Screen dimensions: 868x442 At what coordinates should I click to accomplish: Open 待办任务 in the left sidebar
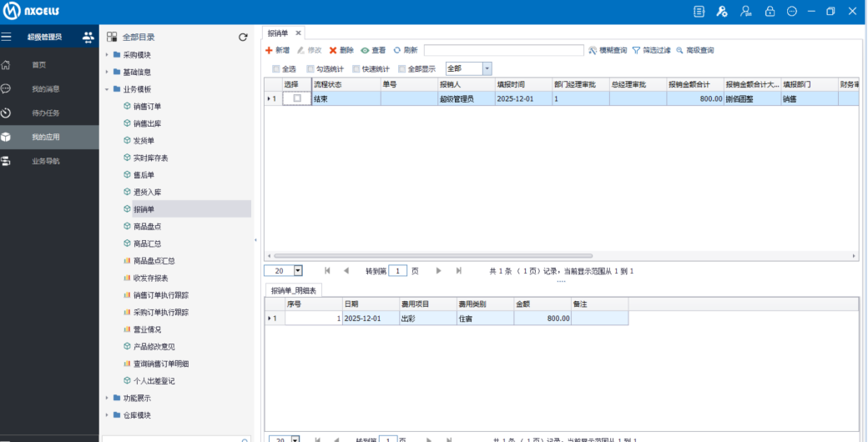pos(44,113)
